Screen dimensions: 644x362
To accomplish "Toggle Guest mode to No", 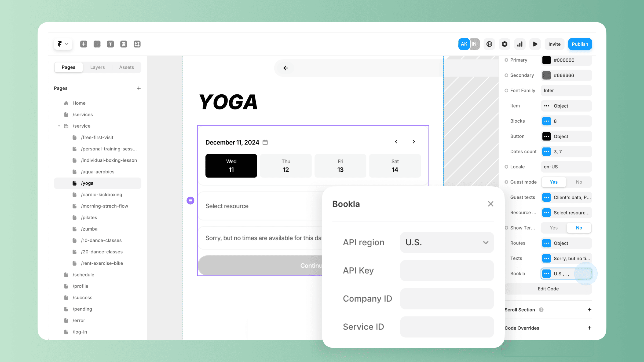I will pos(579,182).
